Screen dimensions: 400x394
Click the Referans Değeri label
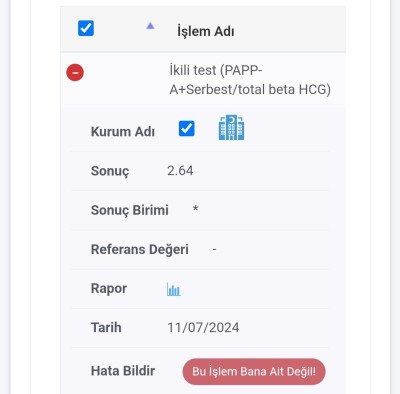pos(140,249)
